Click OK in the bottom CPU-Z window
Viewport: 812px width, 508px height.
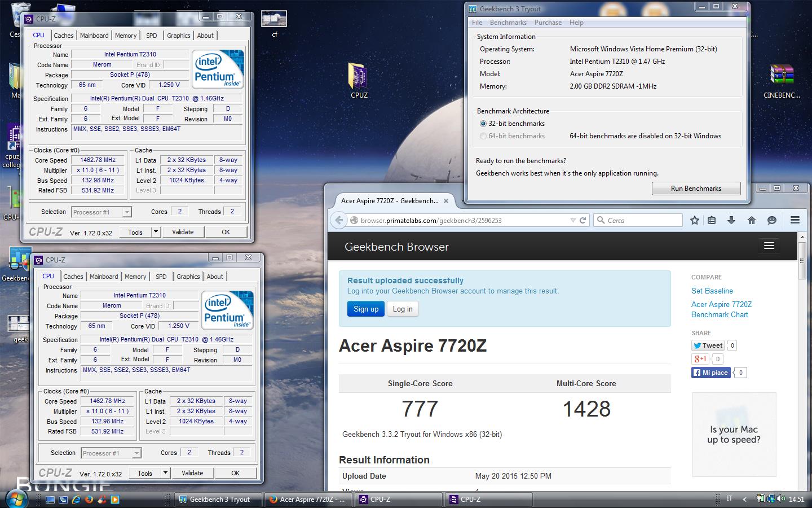click(236, 473)
